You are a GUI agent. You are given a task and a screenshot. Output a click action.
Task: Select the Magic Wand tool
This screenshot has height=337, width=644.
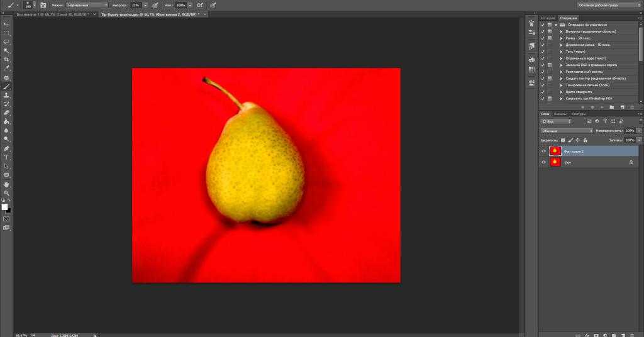6,50
